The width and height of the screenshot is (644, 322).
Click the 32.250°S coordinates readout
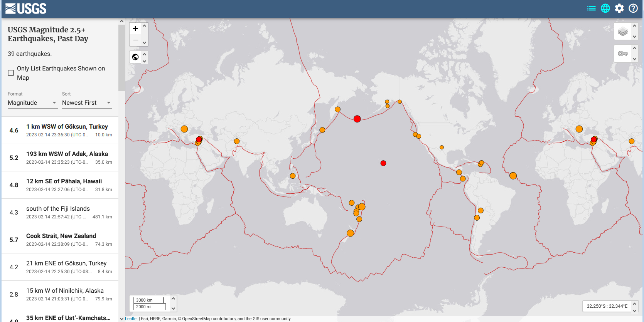(607, 306)
